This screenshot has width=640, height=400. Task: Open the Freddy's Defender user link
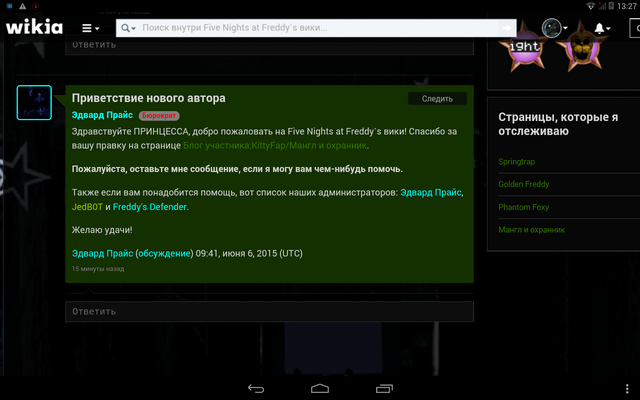[x=150, y=207]
